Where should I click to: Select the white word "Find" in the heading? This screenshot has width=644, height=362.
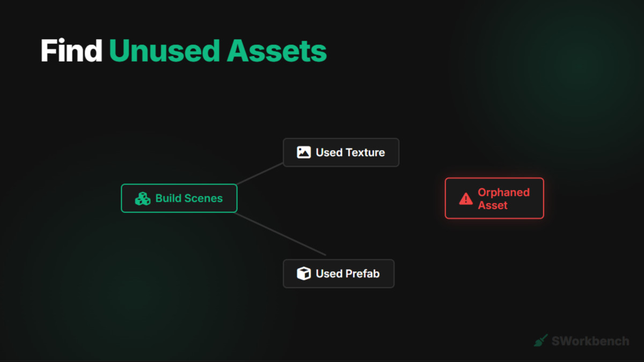[x=71, y=51]
